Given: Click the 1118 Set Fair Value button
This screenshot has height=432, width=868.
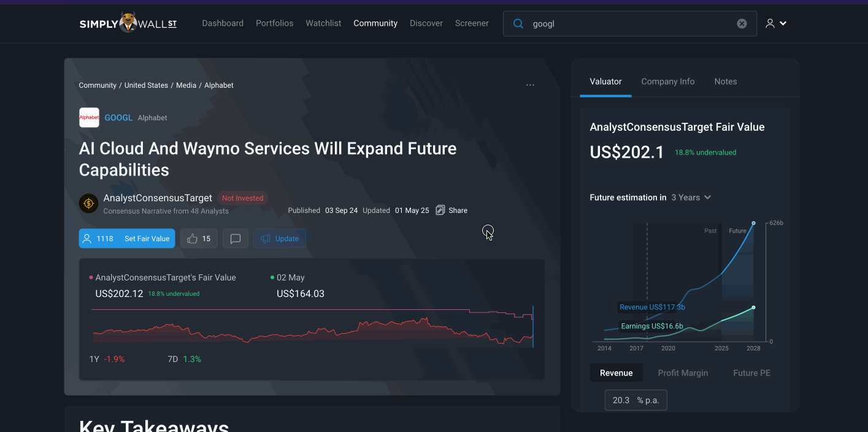Looking at the screenshot, I should [127, 239].
